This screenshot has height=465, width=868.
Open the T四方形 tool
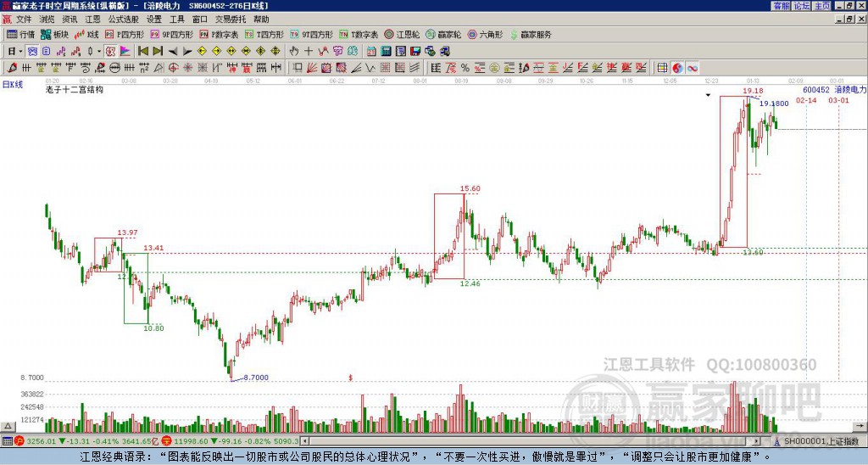(264, 34)
